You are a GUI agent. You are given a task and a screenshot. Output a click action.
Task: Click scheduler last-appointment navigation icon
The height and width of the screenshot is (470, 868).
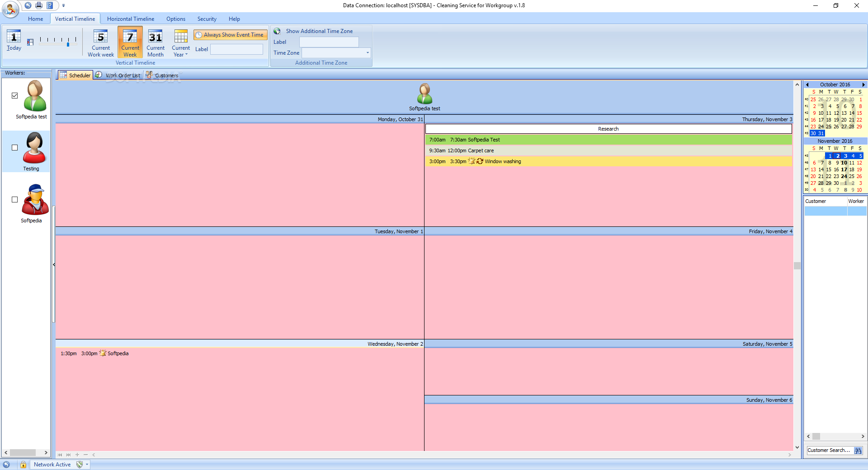coord(68,455)
